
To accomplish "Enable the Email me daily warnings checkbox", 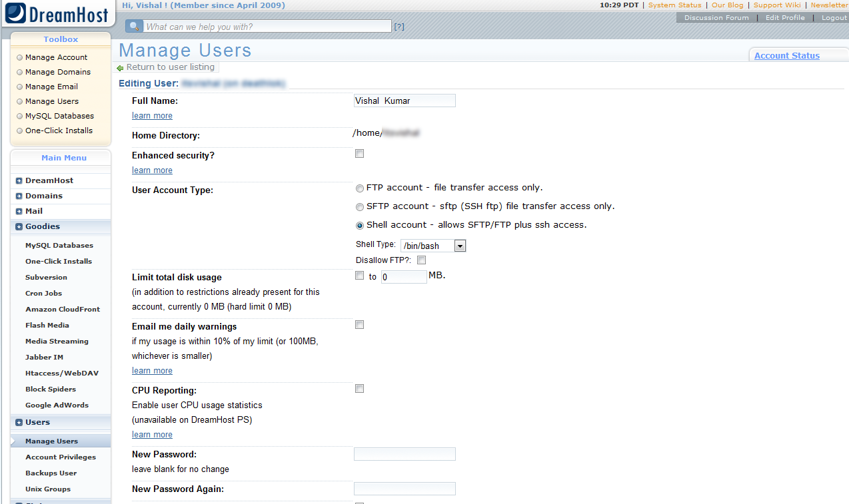I will (x=360, y=325).
